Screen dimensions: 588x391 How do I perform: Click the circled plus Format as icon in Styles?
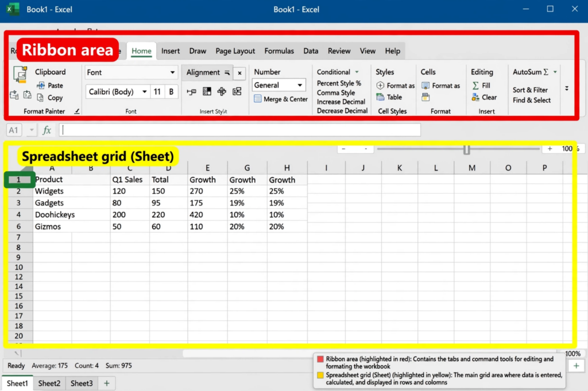(x=380, y=86)
